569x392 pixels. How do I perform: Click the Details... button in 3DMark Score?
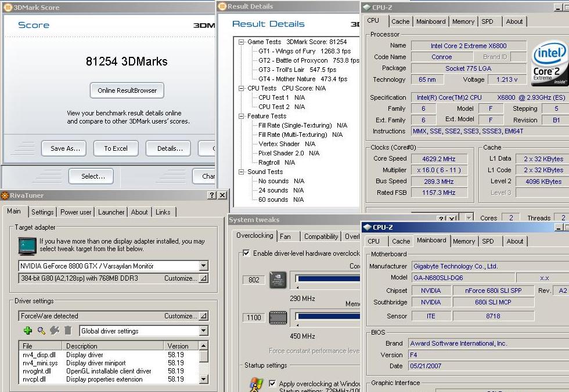pyautogui.click(x=168, y=148)
